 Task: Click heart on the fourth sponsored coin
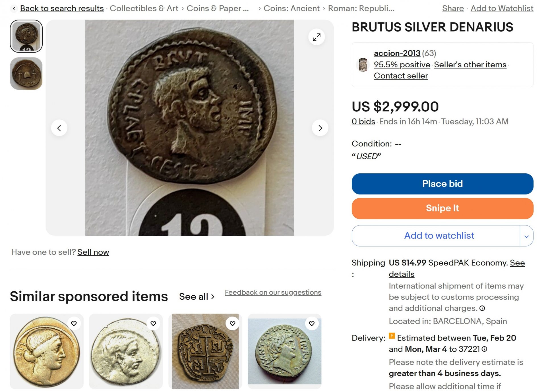[x=312, y=323]
